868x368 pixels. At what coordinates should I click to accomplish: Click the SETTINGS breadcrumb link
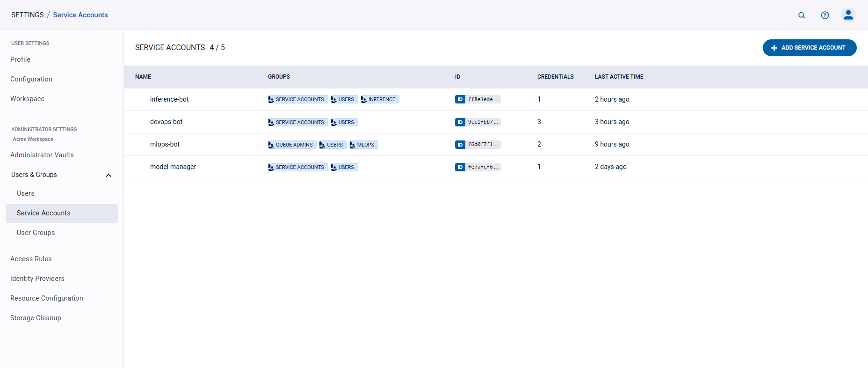tap(27, 15)
